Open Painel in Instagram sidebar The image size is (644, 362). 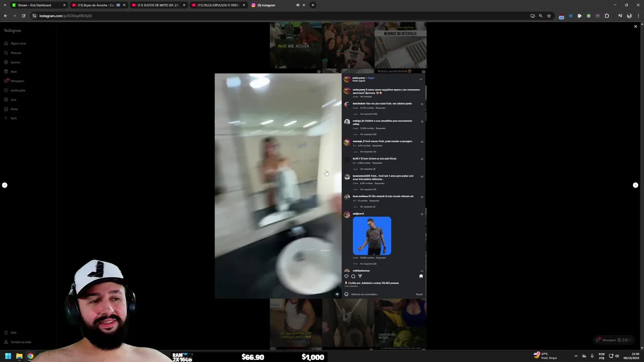pos(11,109)
